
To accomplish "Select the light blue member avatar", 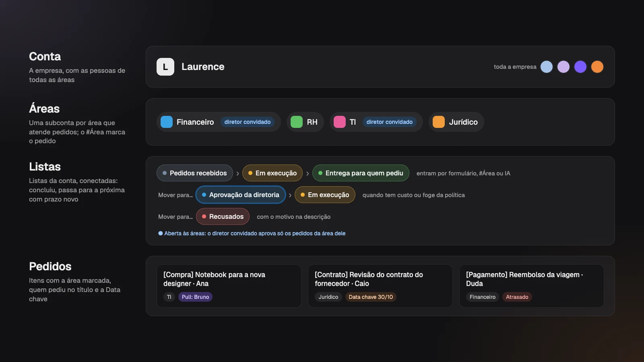I will coord(547,67).
